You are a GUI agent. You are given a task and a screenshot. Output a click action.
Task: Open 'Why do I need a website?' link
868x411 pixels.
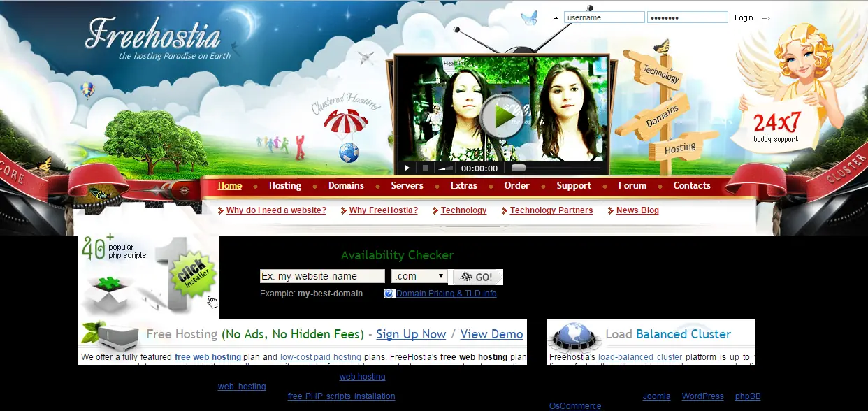[x=276, y=210]
